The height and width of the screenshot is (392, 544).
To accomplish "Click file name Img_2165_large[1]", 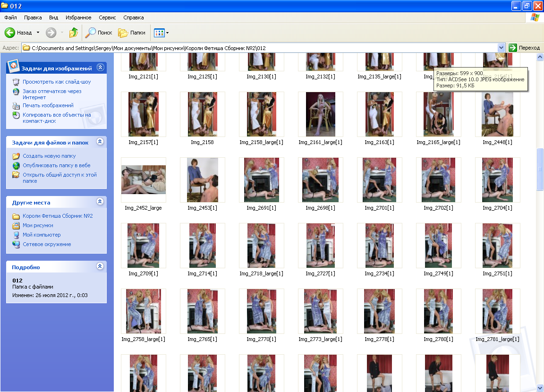I will (438, 142).
